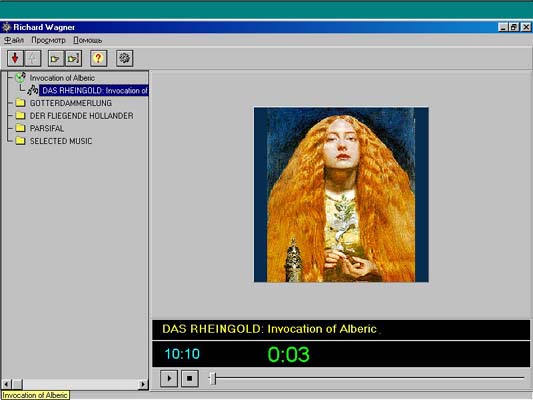
Task: Open the Файл menu
Action: coord(14,40)
